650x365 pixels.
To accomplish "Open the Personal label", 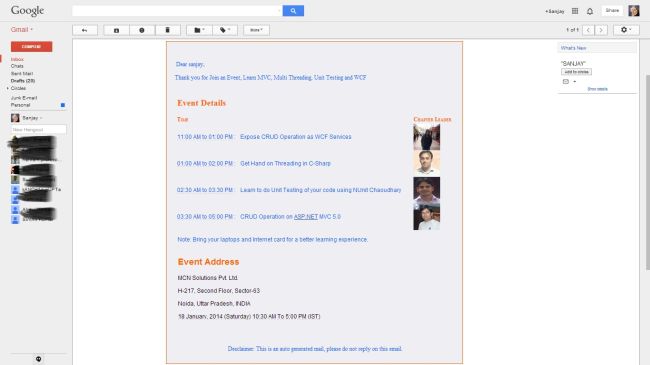I will [x=20, y=105].
